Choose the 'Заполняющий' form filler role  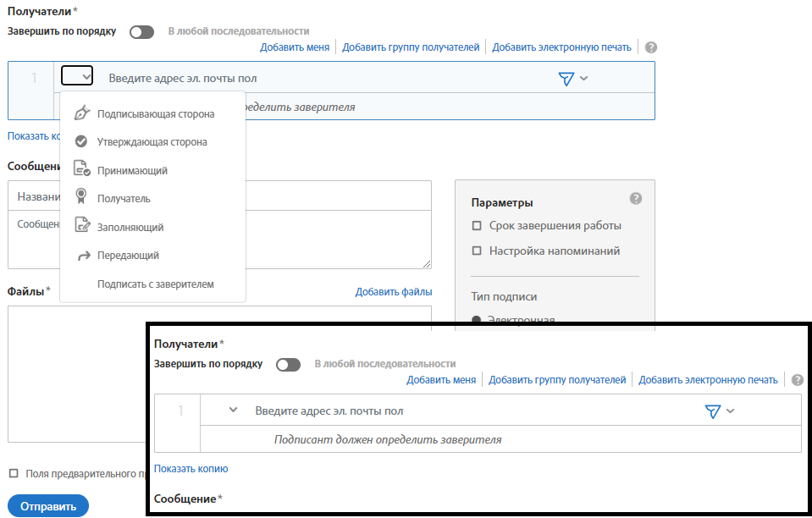pos(152,227)
